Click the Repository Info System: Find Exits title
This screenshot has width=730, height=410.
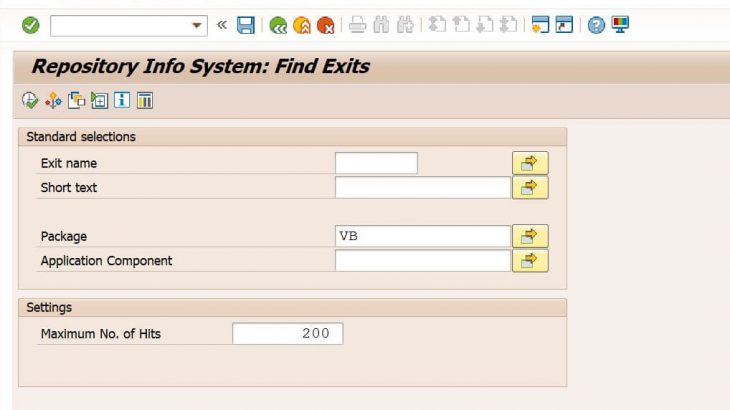(201, 66)
